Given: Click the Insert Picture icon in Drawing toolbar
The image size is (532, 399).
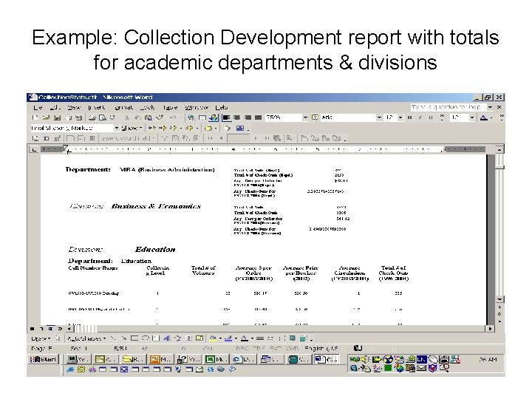Looking at the screenshot, I should coord(199,338).
